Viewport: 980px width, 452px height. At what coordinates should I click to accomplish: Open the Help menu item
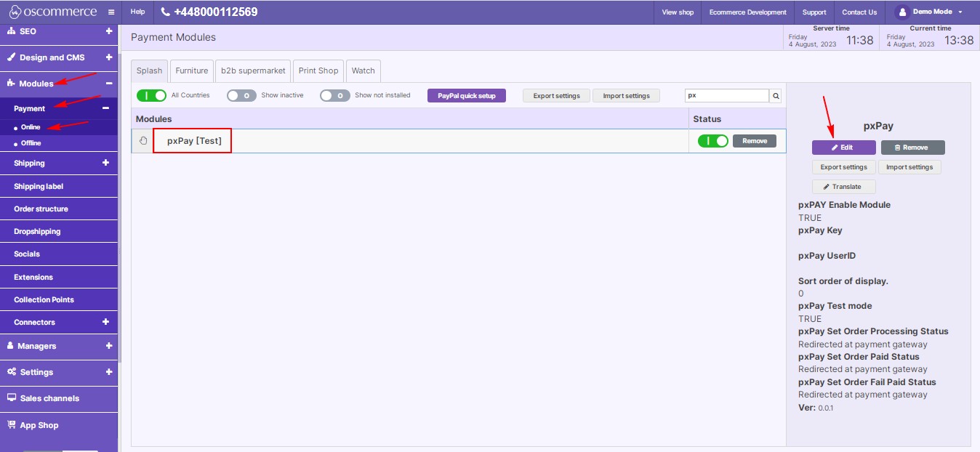coord(137,12)
